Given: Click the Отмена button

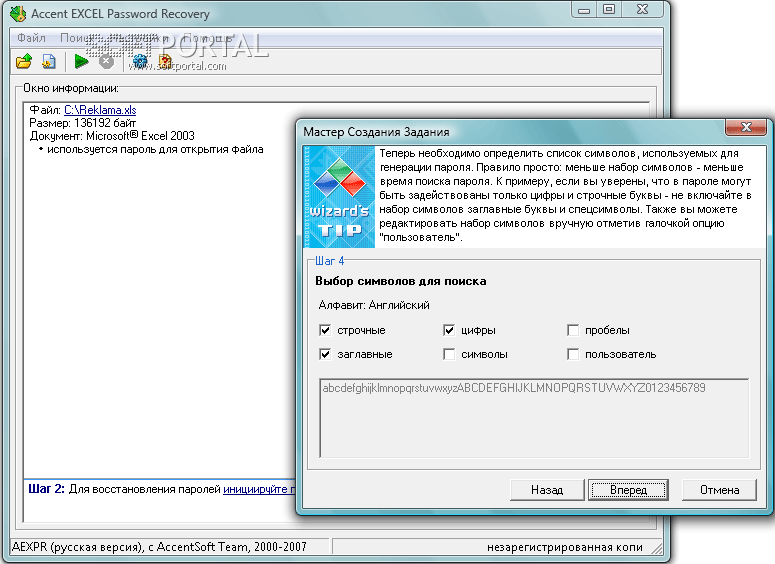Looking at the screenshot, I should 719,490.
